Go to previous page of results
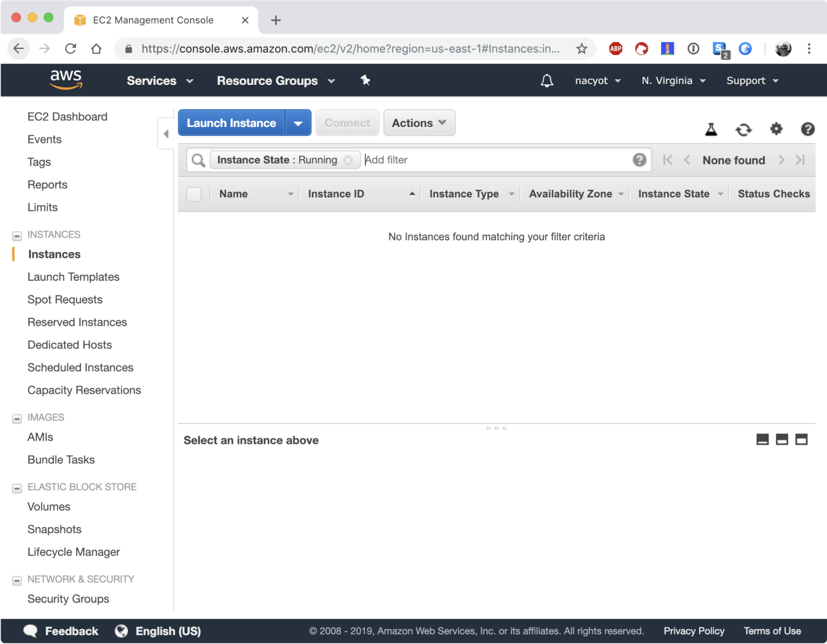827x644 pixels. point(687,160)
